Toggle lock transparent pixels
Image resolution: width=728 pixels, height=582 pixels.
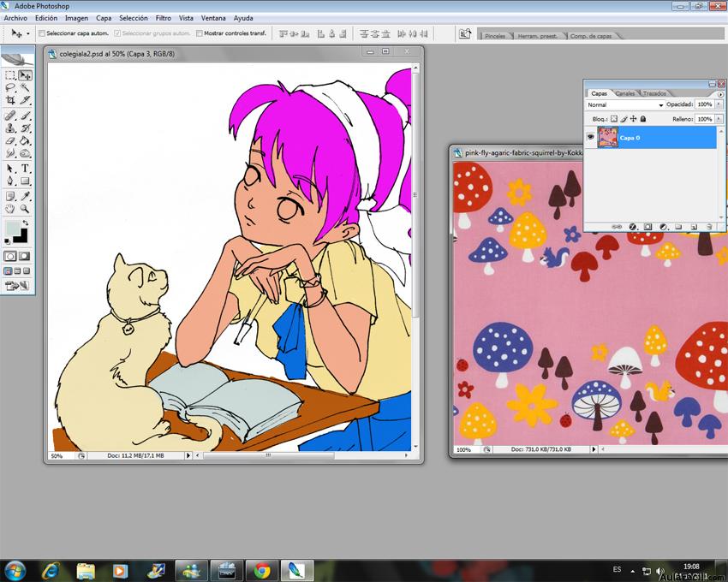coord(614,119)
